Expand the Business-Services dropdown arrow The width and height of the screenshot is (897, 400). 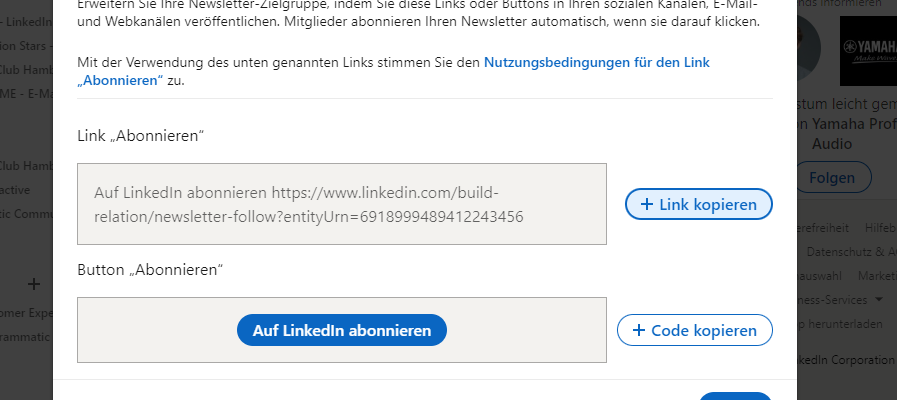(x=878, y=299)
